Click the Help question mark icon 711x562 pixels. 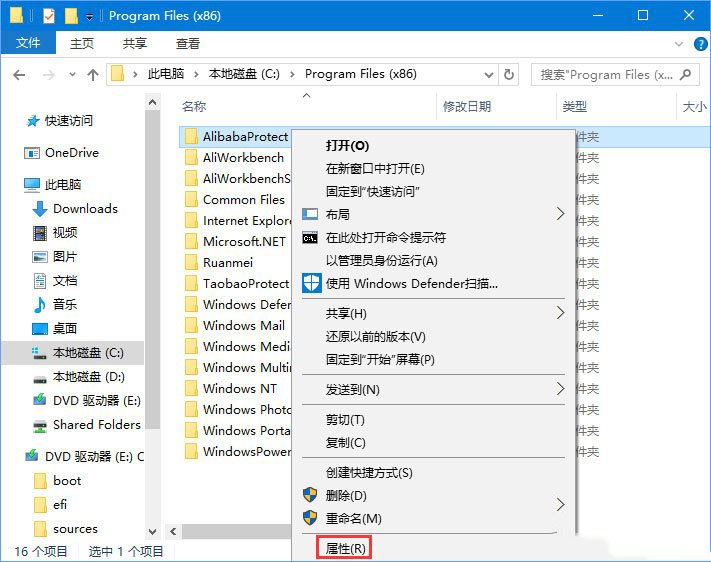(x=701, y=44)
